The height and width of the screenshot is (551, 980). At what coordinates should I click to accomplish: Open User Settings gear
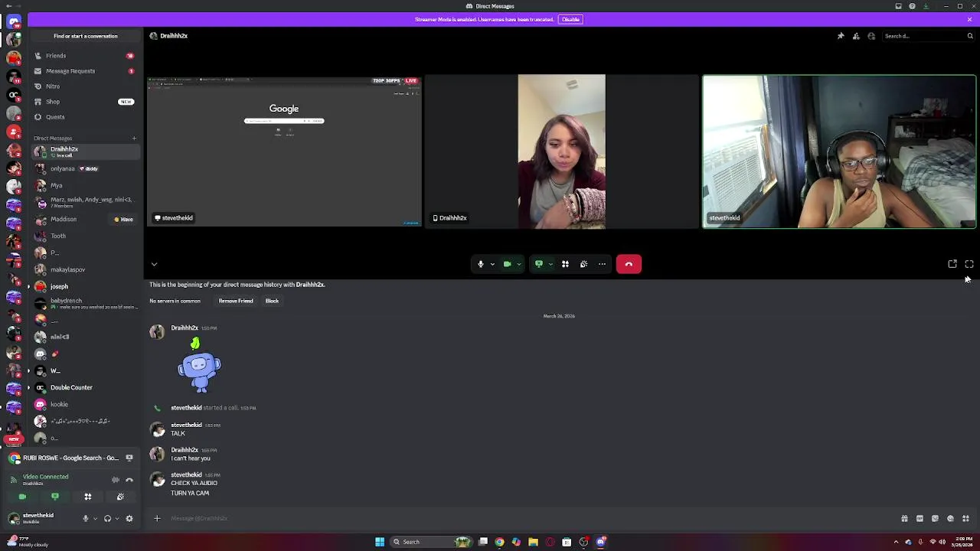[x=129, y=518]
